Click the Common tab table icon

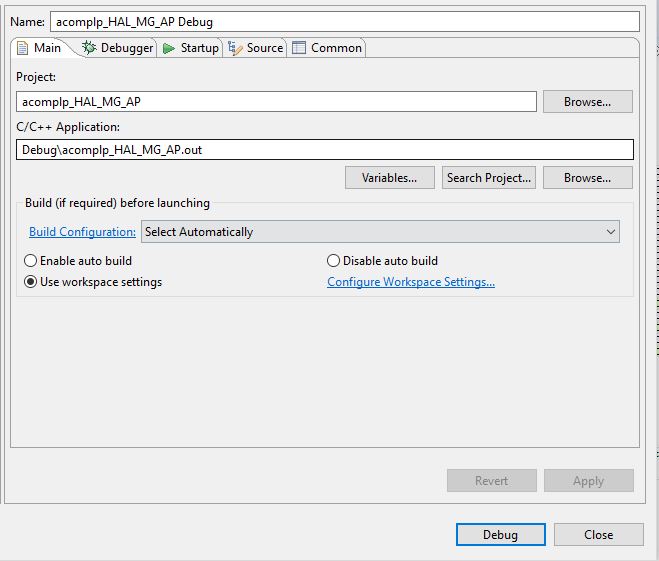point(299,48)
